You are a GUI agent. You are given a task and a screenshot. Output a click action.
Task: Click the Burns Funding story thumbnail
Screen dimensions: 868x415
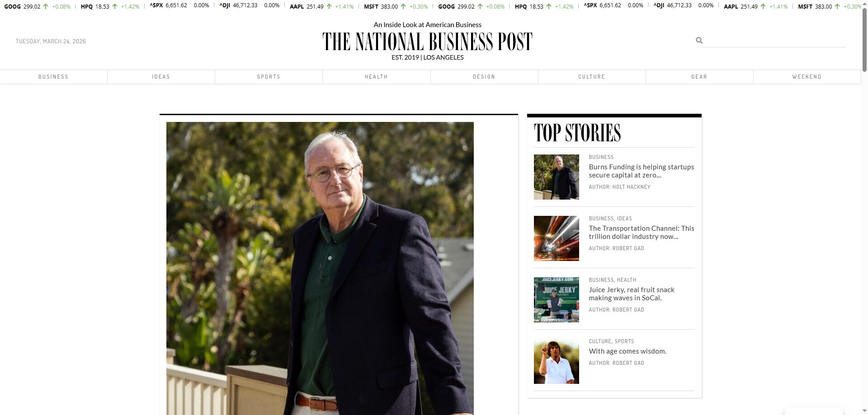coord(556,177)
